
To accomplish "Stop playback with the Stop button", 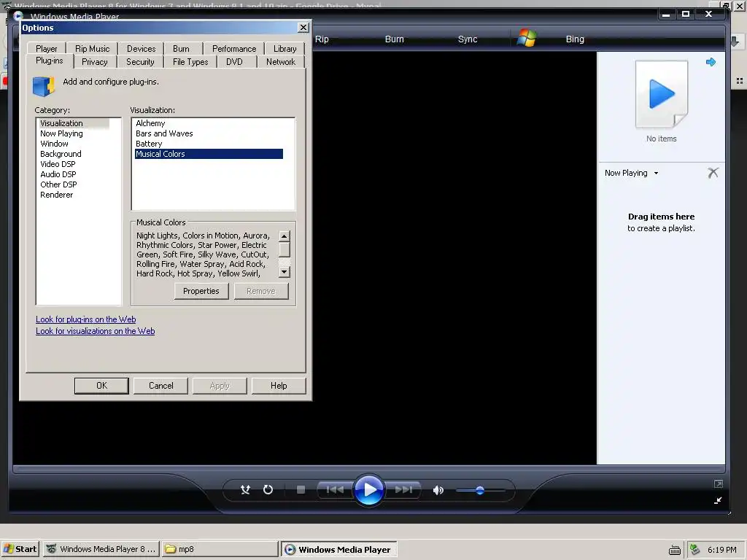I will [x=301, y=489].
